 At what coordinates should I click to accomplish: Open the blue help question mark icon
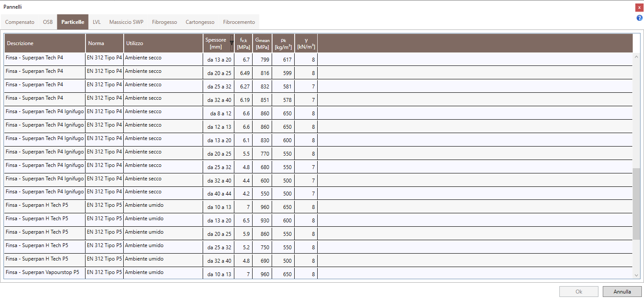pos(639,18)
